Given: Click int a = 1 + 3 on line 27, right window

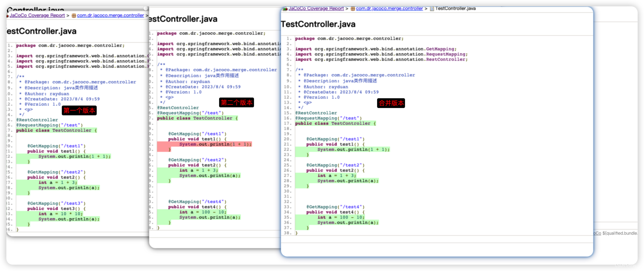Looking at the screenshot, I should [x=337, y=176].
